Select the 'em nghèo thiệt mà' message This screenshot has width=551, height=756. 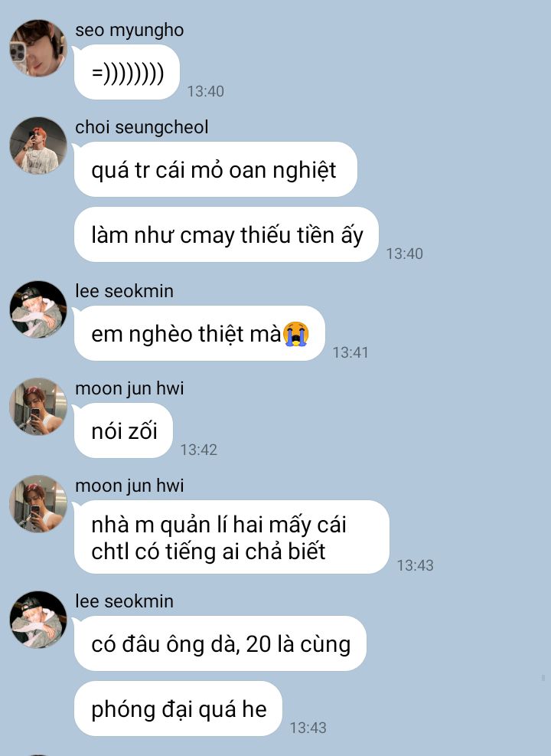click(x=200, y=333)
